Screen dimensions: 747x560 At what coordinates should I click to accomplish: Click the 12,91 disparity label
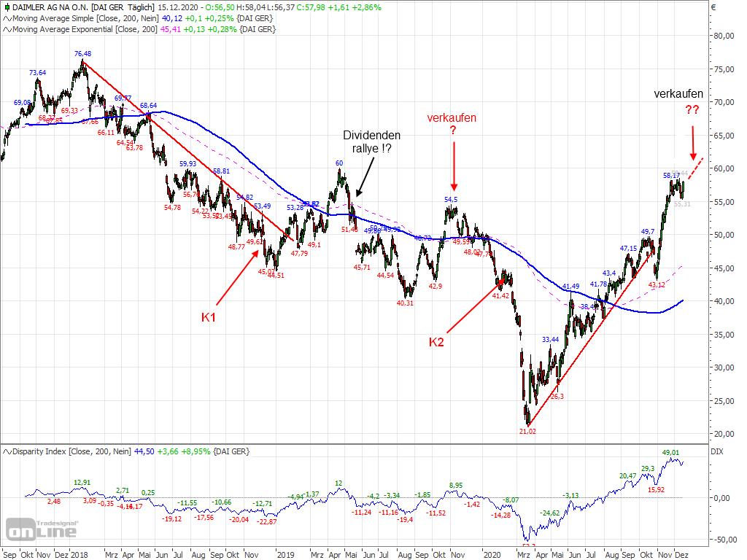(x=82, y=483)
